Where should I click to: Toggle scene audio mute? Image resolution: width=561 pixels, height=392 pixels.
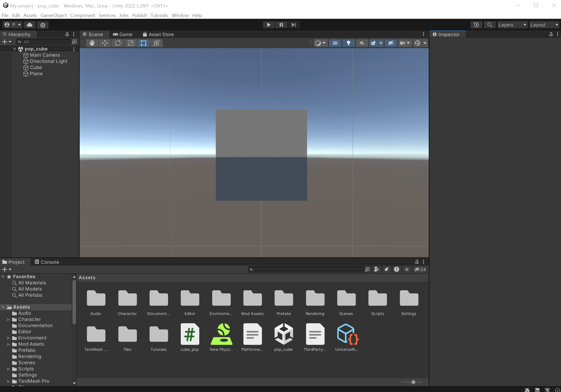click(362, 43)
